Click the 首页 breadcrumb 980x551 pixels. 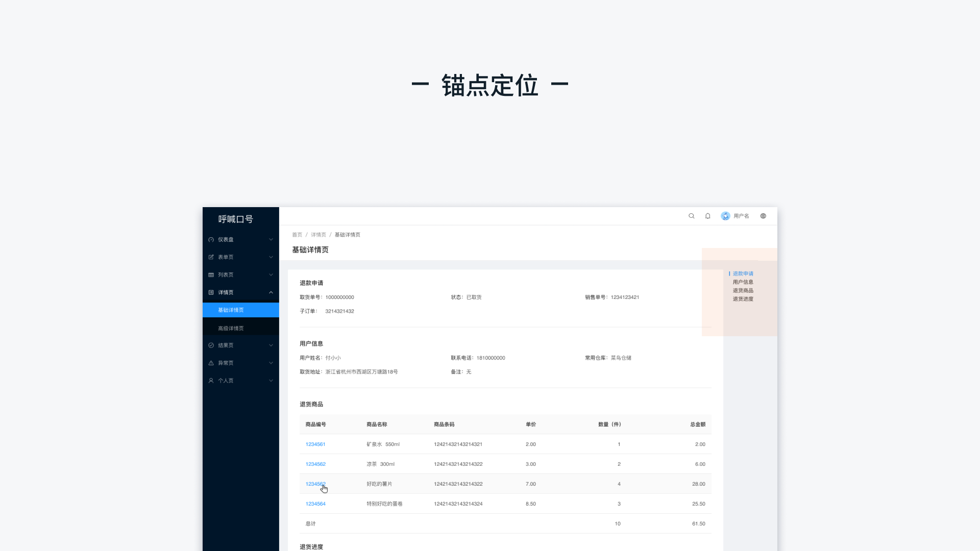point(297,235)
